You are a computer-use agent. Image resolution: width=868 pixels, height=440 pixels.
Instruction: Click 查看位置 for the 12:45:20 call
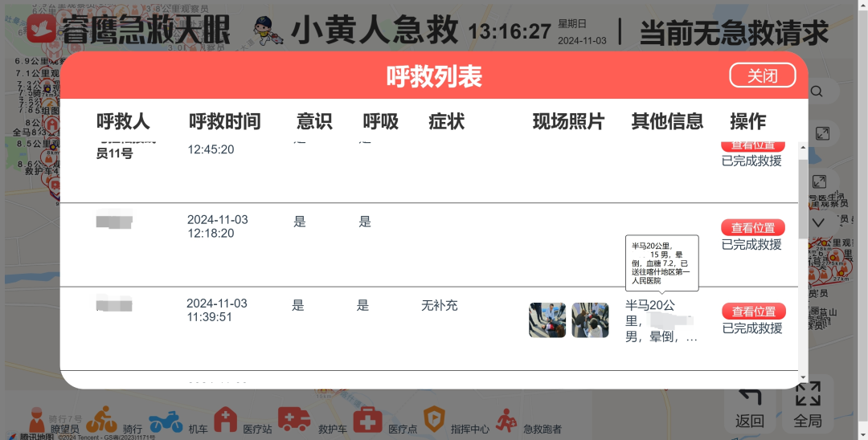(753, 146)
